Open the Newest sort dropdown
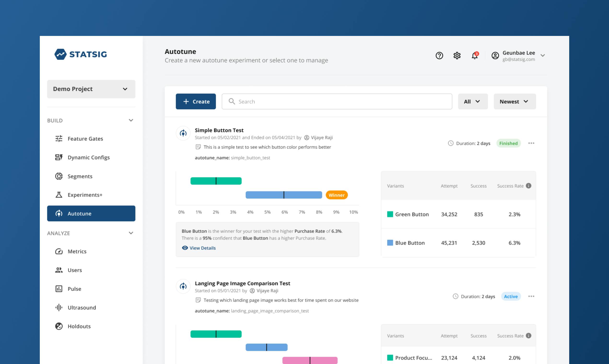 click(x=515, y=101)
